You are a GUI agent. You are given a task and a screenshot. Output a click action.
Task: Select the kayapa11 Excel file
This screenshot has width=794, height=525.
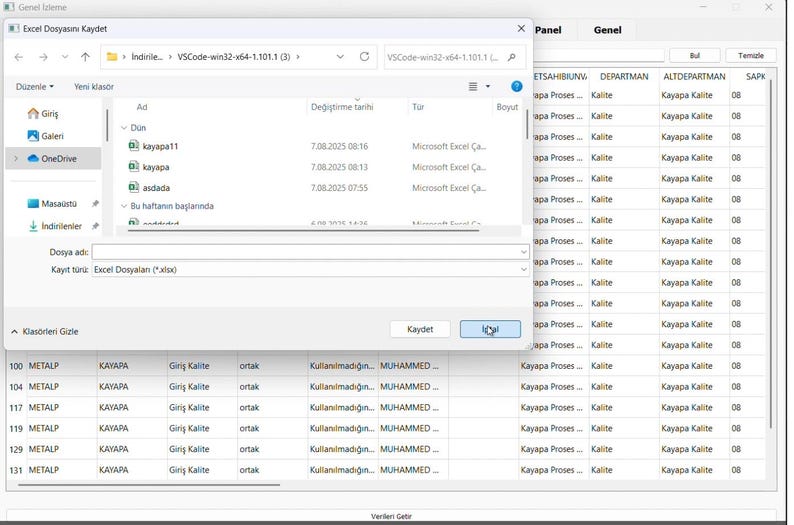pyautogui.click(x=160, y=146)
